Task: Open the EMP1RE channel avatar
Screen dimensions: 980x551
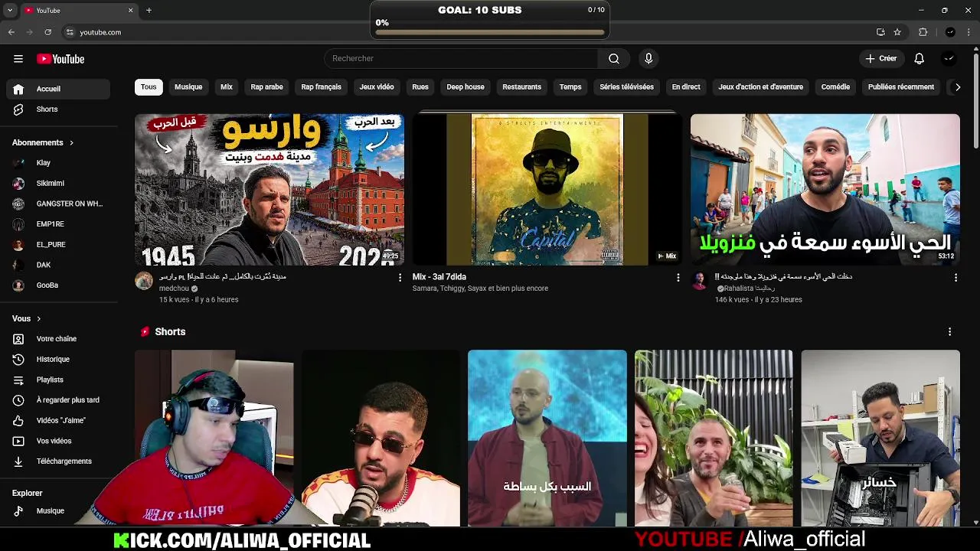Action: point(19,224)
